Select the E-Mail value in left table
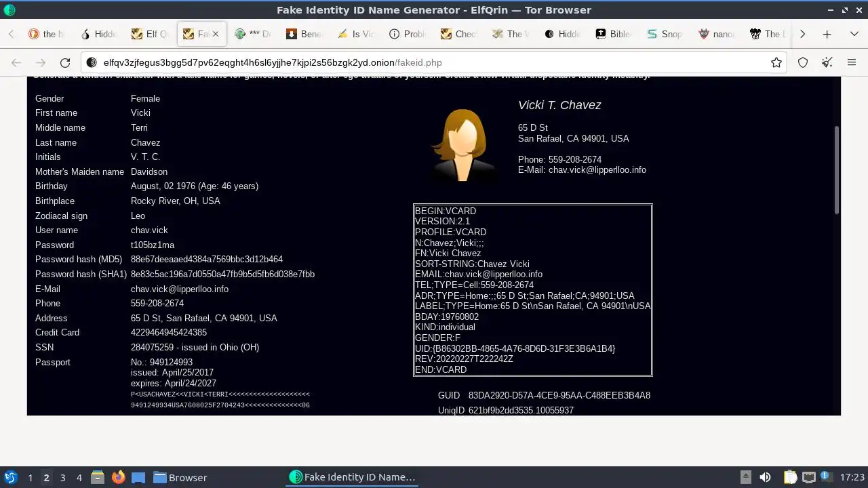The height and width of the screenshot is (488, 868). click(x=180, y=289)
